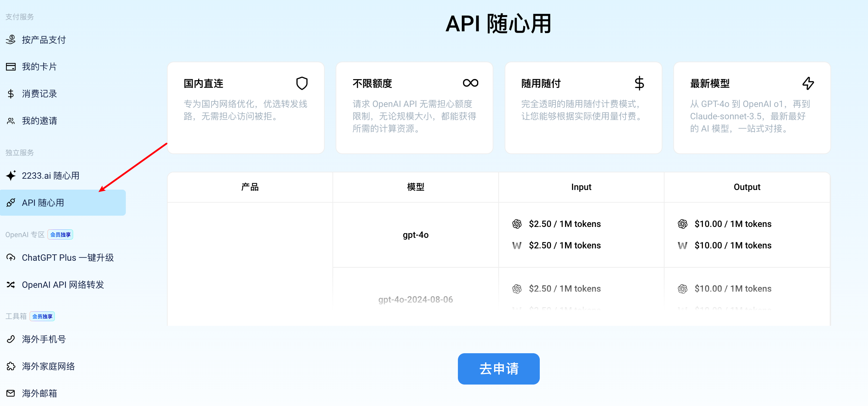The width and height of the screenshot is (868, 406).
Task: Open the 消费记录 sidebar entry
Action: pyautogui.click(x=39, y=94)
